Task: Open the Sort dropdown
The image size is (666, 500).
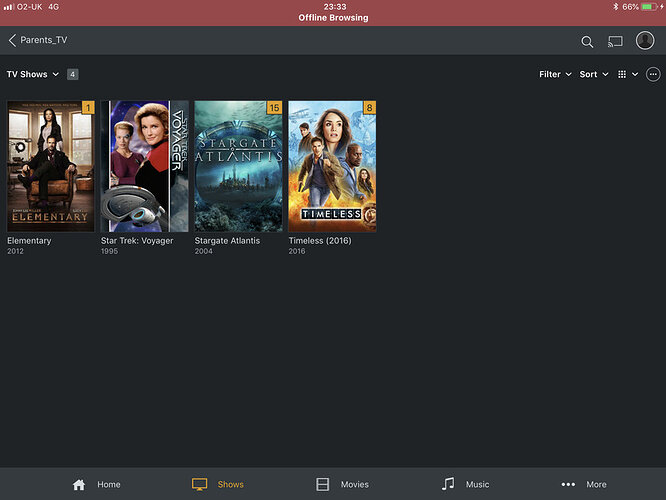Action: [594, 74]
